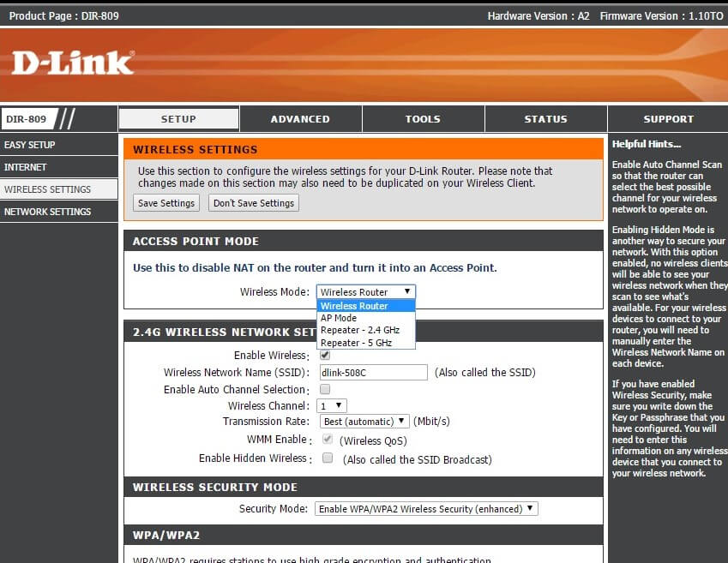Select Repeater - 5 GHz option

tap(366, 343)
